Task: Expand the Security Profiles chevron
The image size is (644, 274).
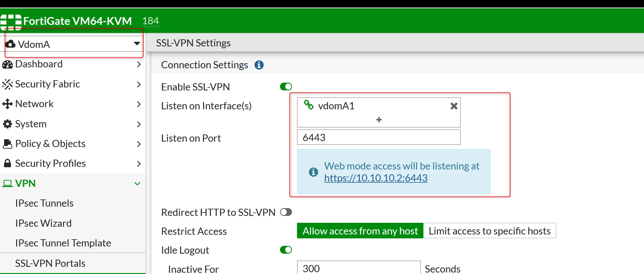Action: [x=138, y=164]
